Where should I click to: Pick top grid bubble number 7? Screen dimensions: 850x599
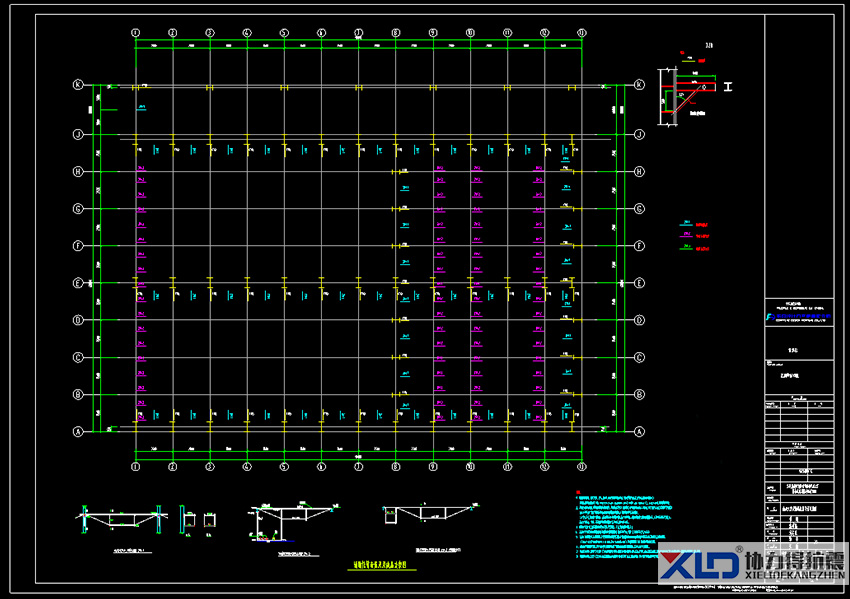click(x=358, y=33)
